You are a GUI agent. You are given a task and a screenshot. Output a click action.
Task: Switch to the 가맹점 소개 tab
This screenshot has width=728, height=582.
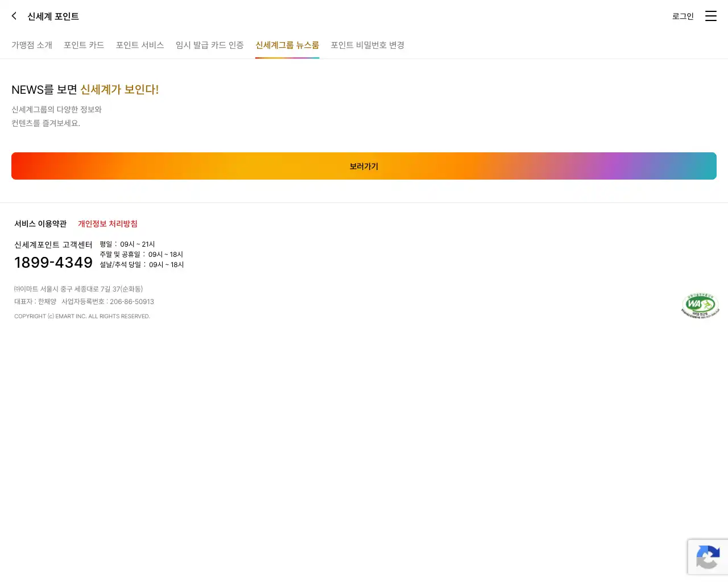(32, 45)
